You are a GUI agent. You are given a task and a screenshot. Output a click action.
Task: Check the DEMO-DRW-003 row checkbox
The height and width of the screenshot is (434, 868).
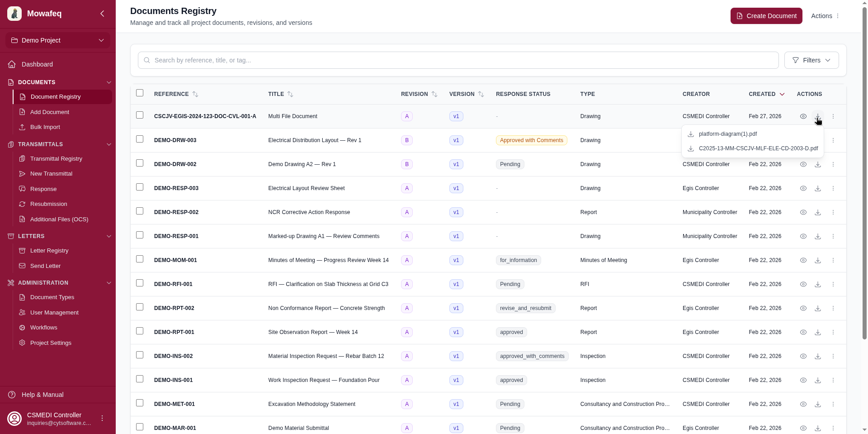140,139
